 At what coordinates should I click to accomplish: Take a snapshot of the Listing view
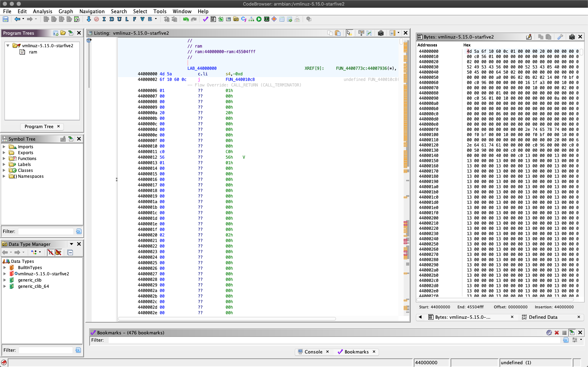(381, 33)
